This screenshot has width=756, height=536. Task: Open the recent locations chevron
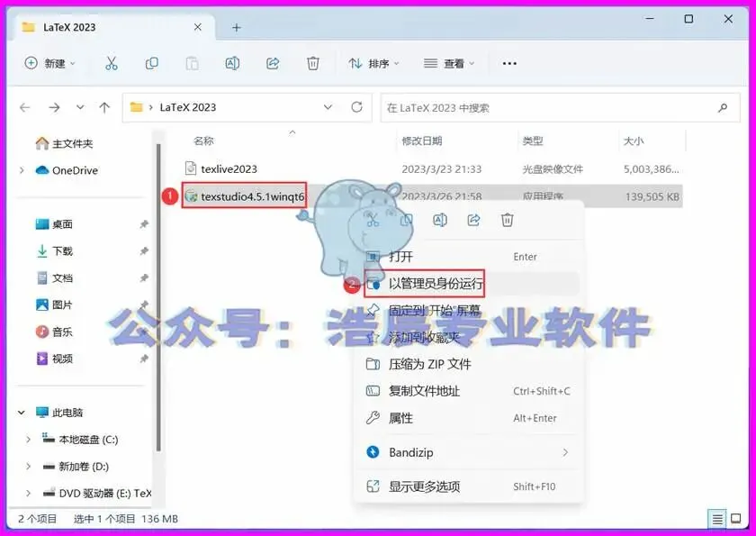80,107
